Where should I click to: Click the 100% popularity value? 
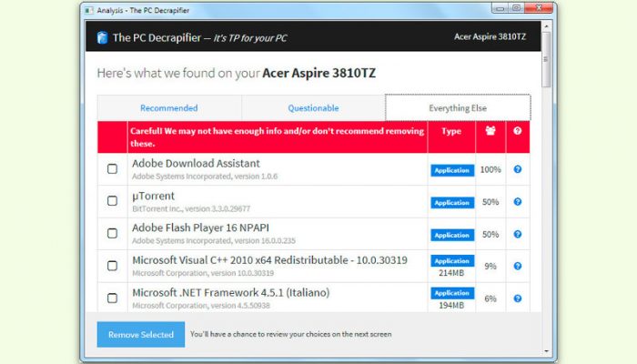coord(490,170)
